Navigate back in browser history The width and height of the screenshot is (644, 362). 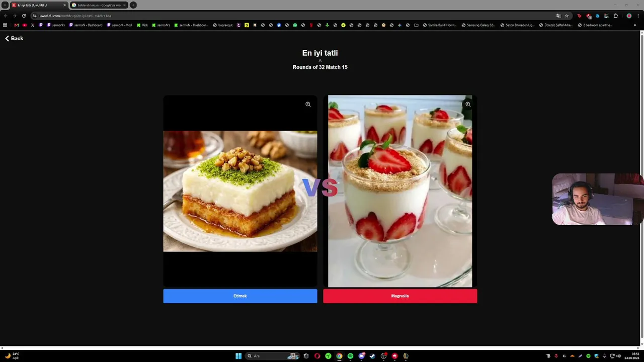click(6, 16)
